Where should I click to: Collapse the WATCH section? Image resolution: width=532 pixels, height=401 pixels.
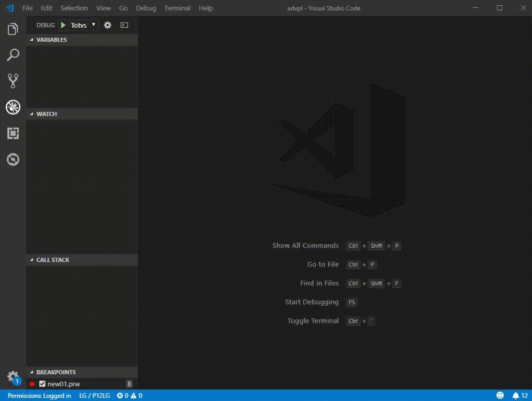[x=82, y=114]
